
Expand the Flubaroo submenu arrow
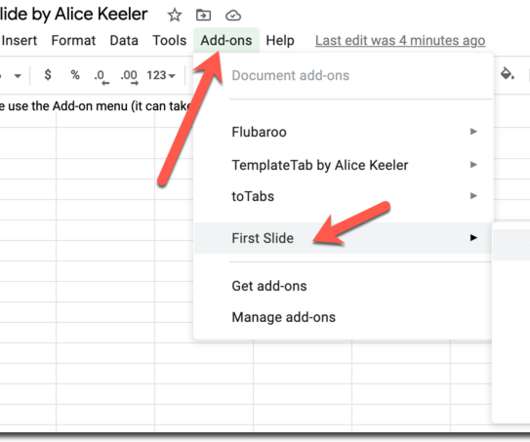click(x=474, y=131)
